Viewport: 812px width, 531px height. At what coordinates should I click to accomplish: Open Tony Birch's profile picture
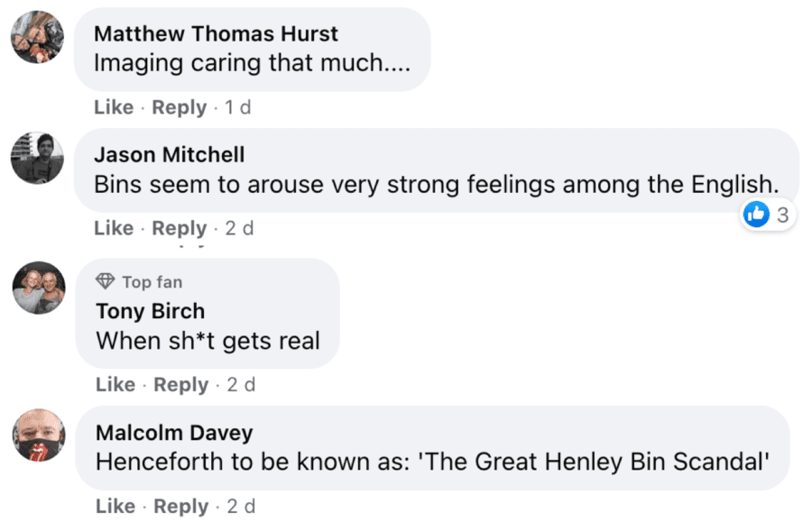coord(39,288)
